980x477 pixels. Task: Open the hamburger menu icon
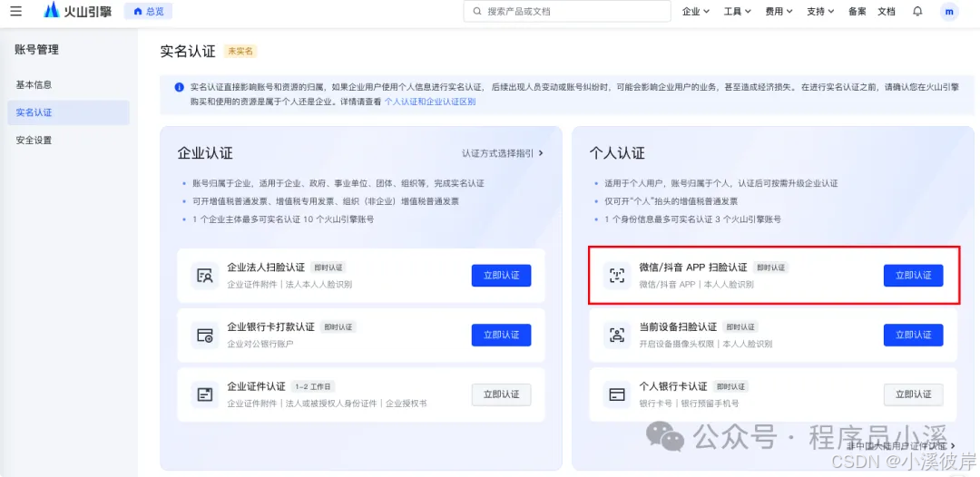pyautogui.click(x=16, y=11)
